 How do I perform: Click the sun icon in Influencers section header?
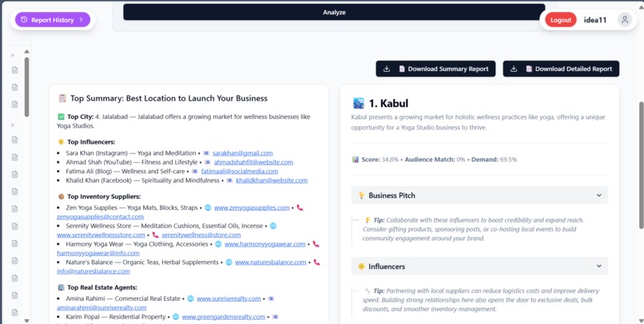(x=361, y=267)
